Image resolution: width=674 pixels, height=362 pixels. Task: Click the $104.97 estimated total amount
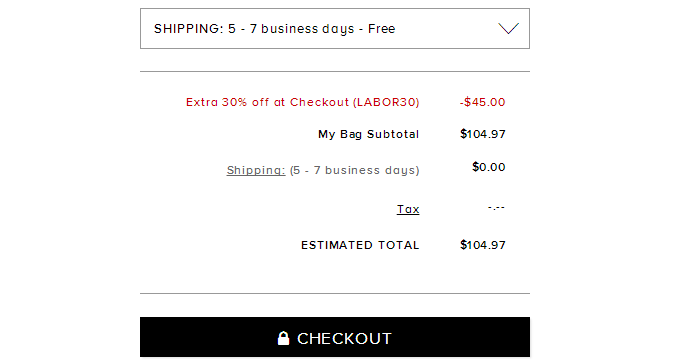click(x=483, y=245)
